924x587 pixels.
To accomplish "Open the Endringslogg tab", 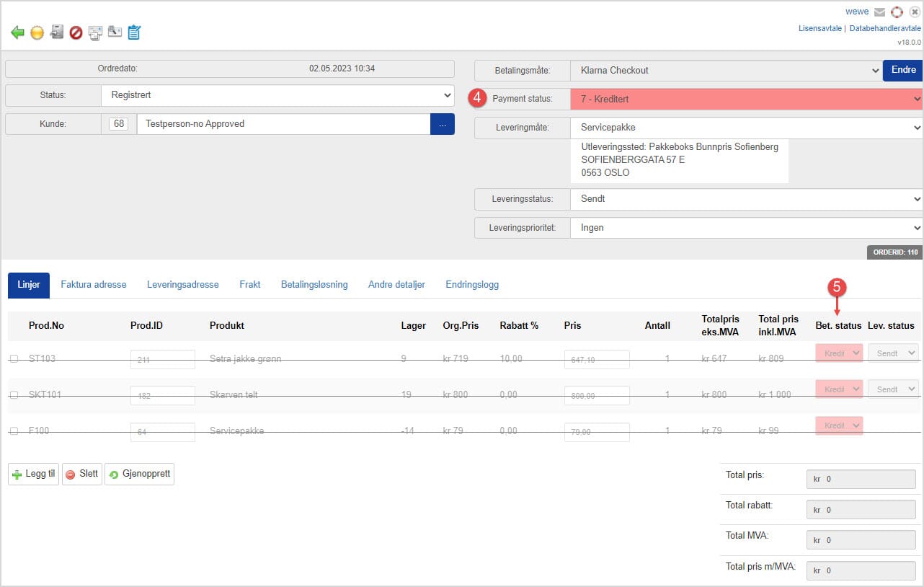I will (472, 285).
